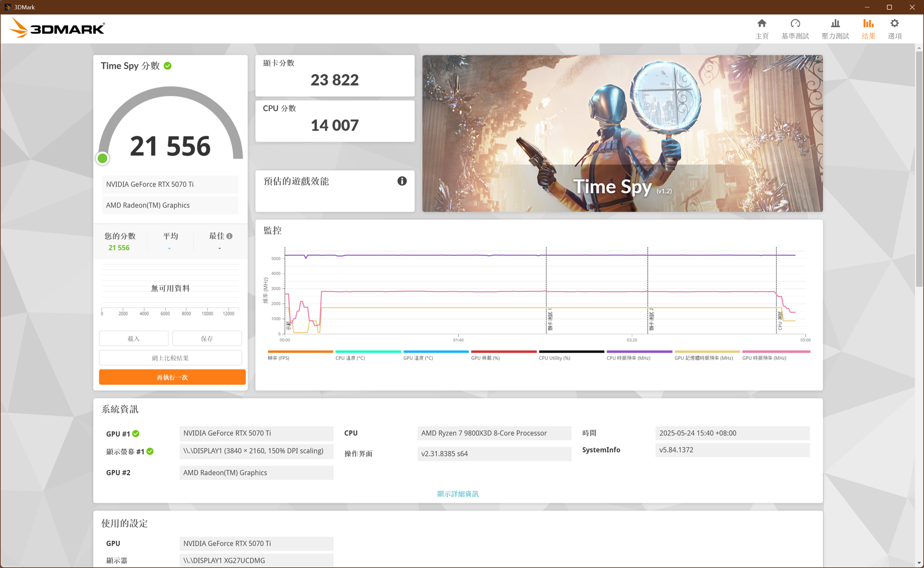Click the 顯卡測試 1 marker on the graph
924x568 pixels.
point(550,320)
